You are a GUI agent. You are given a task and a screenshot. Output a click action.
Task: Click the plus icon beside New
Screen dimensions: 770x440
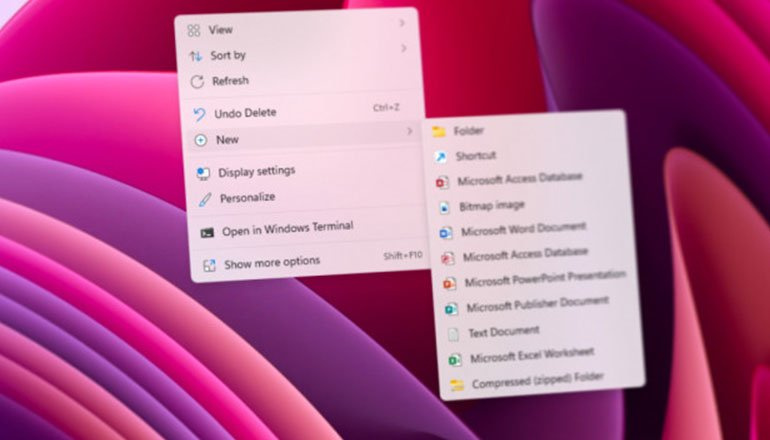tap(200, 140)
